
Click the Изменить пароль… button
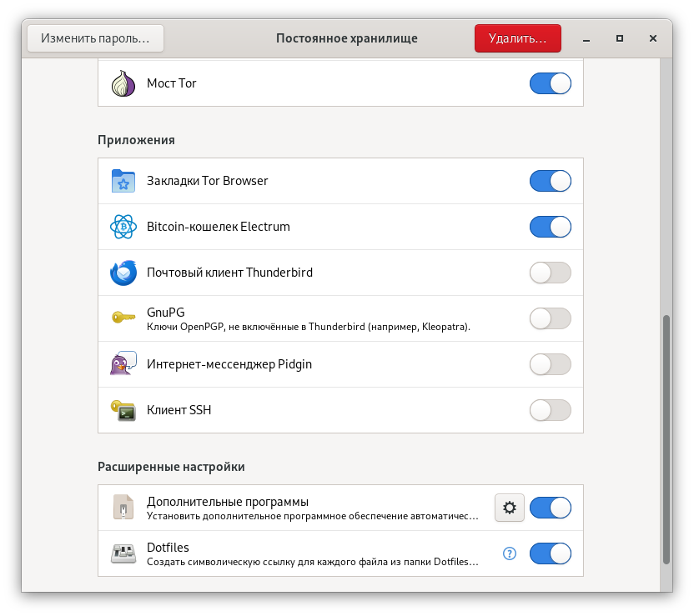(96, 38)
